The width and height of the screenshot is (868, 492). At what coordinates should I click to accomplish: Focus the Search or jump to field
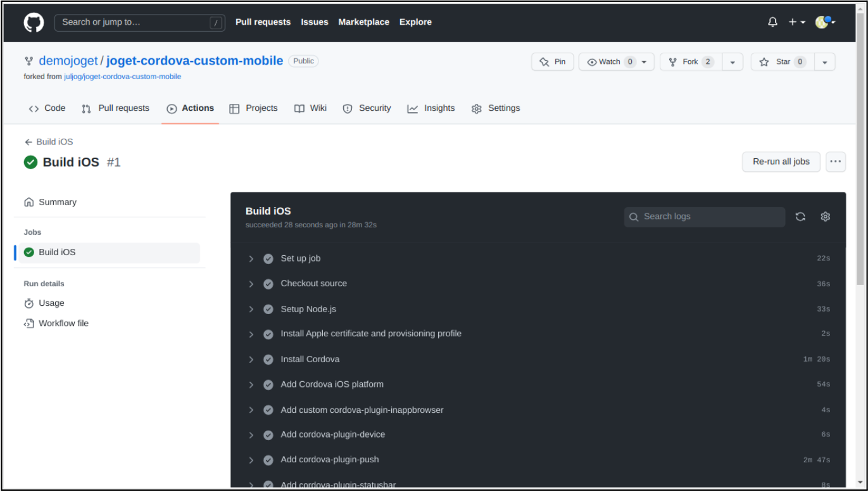coord(140,23)
